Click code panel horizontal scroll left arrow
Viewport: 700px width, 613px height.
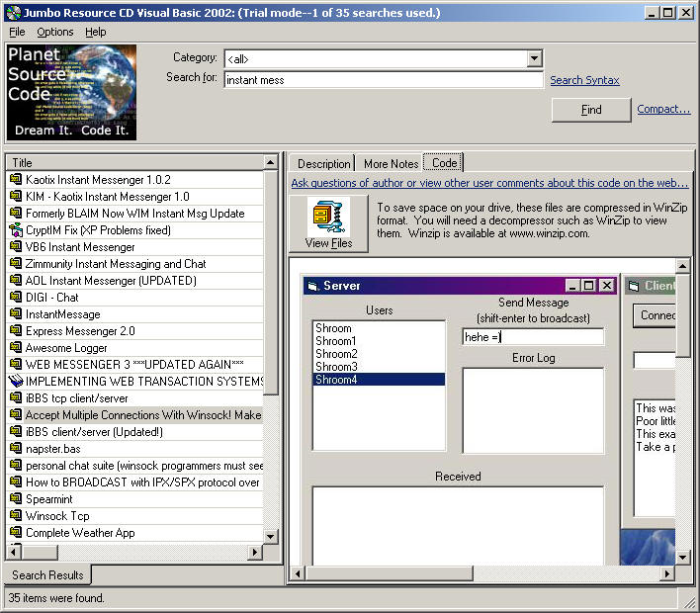[x=298, y=573]
